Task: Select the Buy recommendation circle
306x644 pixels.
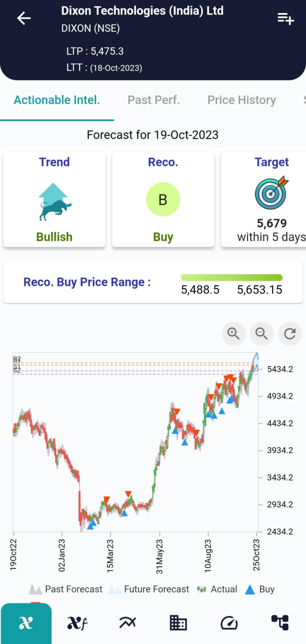Action: [163, 199]
